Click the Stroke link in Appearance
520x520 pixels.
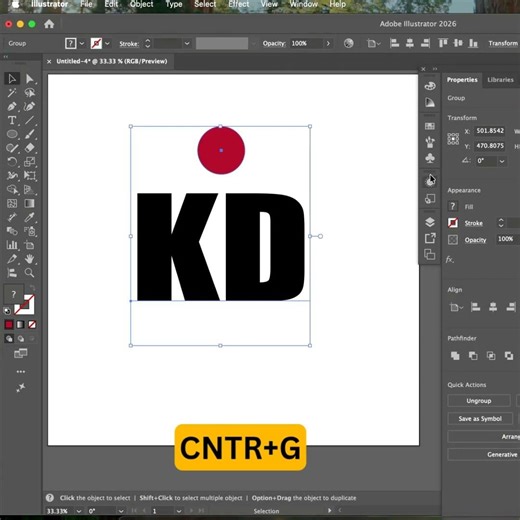pyautogui.click(x=474, y=223)
